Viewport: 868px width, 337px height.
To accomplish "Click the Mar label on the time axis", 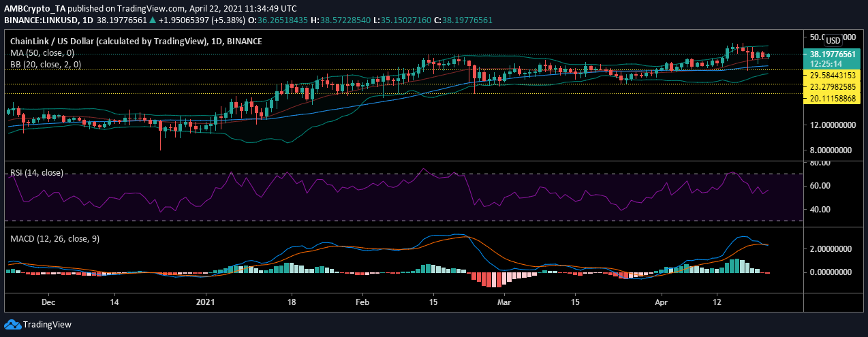I will 503,301.
